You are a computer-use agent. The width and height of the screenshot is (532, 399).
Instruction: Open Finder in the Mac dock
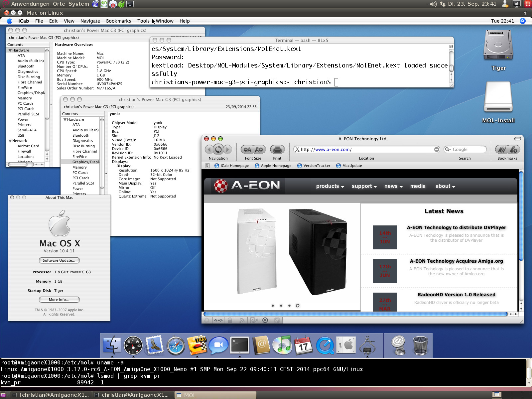tap(112, 345)
